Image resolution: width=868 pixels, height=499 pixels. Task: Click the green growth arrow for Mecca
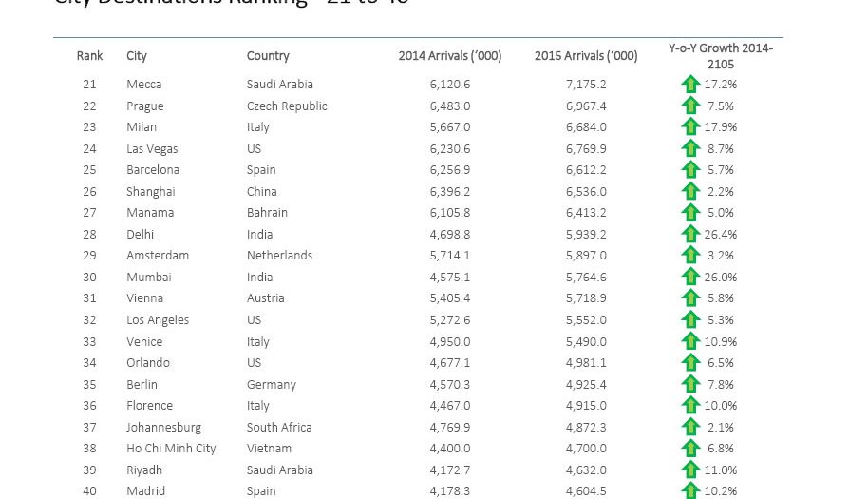pos(690,85)
